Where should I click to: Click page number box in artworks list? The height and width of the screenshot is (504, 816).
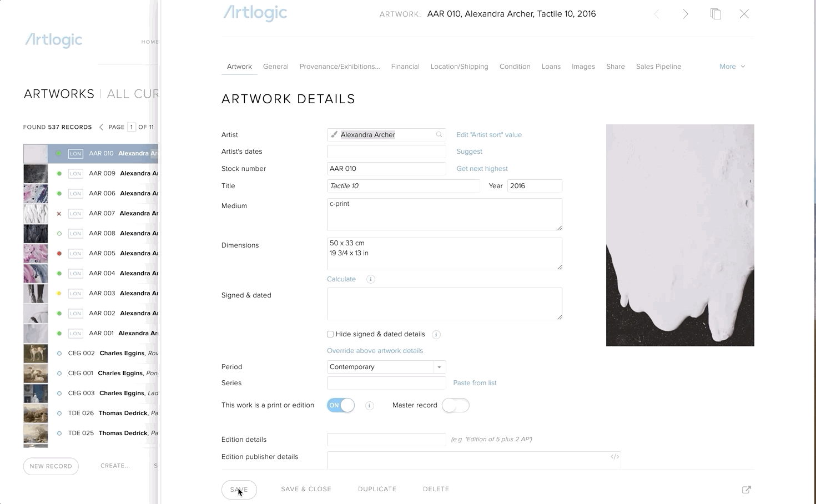(x=132, y=127)
